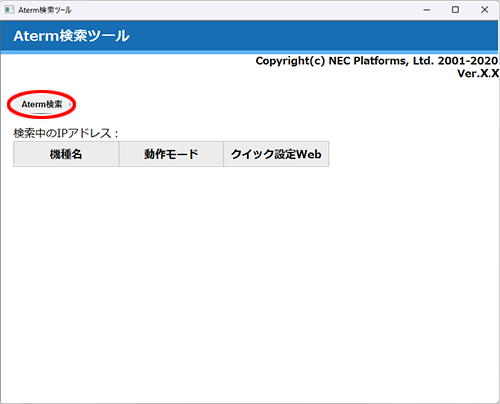This screenshot has height=404, width=500.
Task: Click the Ver.X.X version text
Action: 478,73
